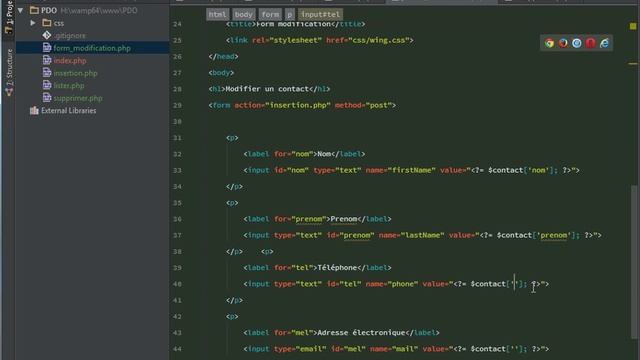This screenshot has height=360, width=640.
Task: Click 'css/wing.css' href value
Action: click(379, 40)
